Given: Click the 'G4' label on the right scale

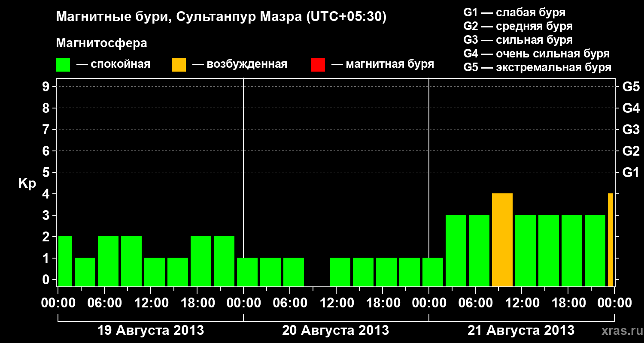Looking at the screenshot, I should (x=631, y=108).
